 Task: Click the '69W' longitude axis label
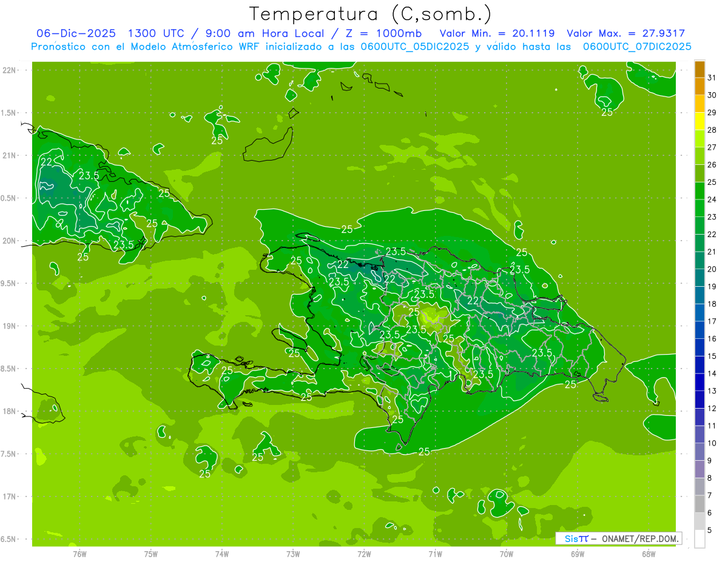pyautogui.click(x=578, y=554)
